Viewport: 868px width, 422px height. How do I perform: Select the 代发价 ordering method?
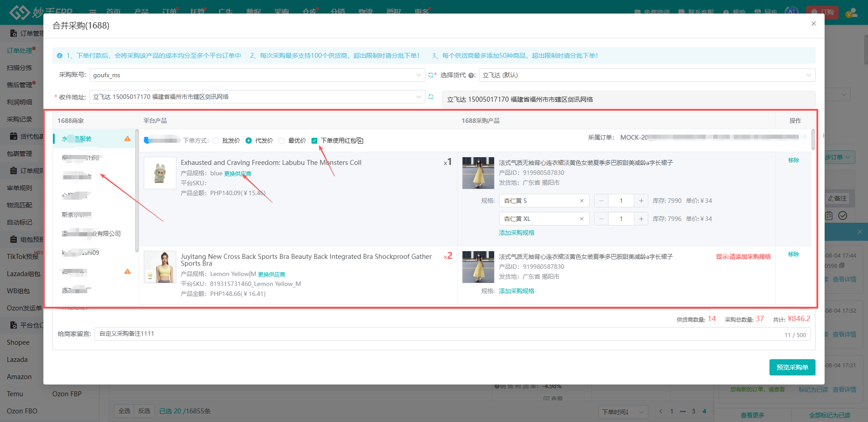point(249,141)
